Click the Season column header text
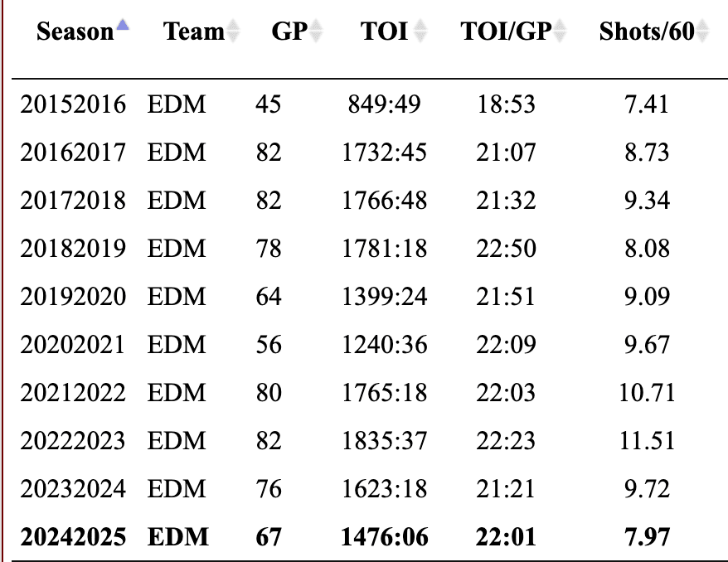The height and width of the screenshot is (562, 728). pos(75,32)
